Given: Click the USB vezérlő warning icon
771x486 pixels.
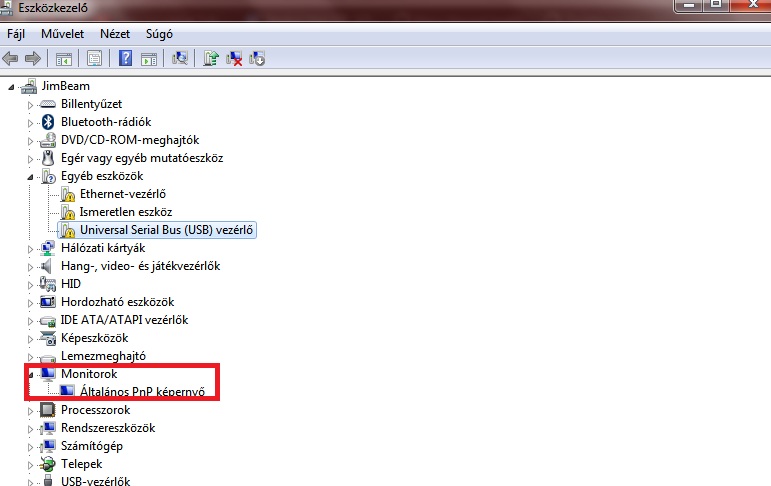Looking at the screenshot, I should 68,230.
